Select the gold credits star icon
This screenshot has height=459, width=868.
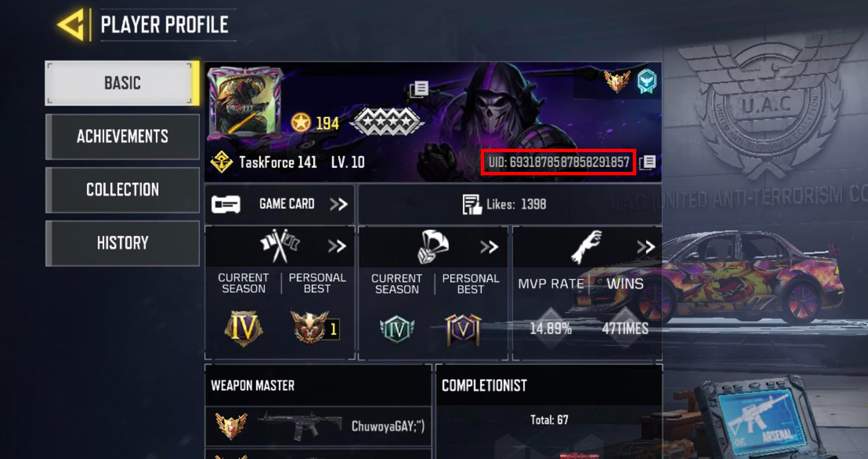(x=301, y=122)
